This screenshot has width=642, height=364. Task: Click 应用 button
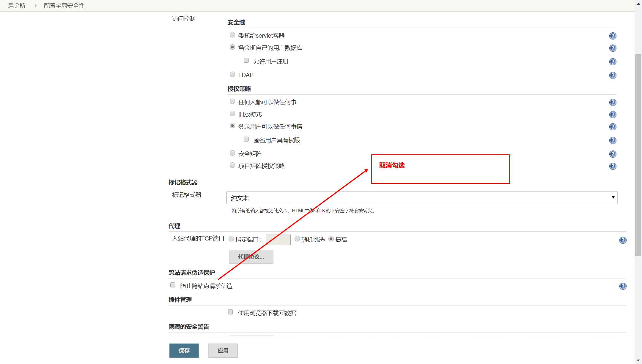(x=223, y=351)
